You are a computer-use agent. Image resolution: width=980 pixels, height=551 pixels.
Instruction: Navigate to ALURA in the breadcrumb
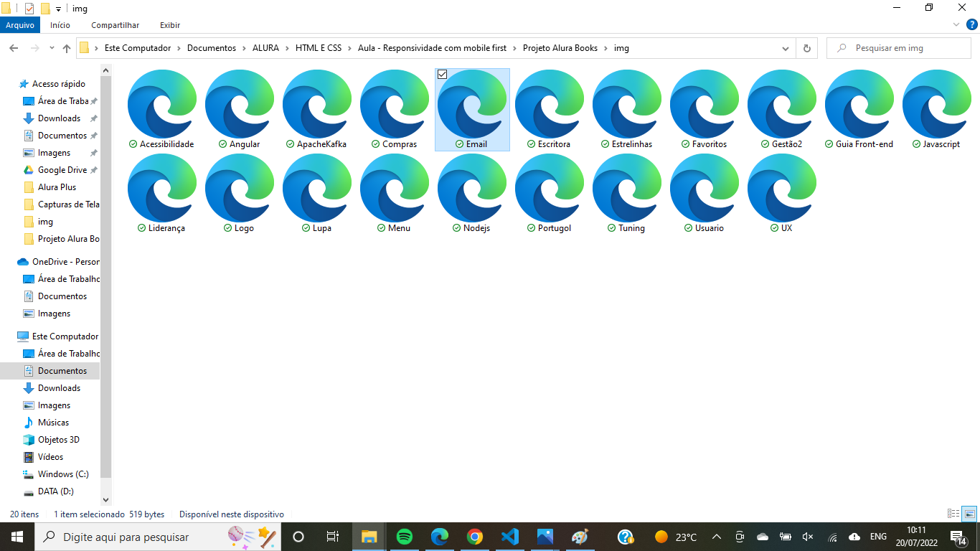point(266,48)
